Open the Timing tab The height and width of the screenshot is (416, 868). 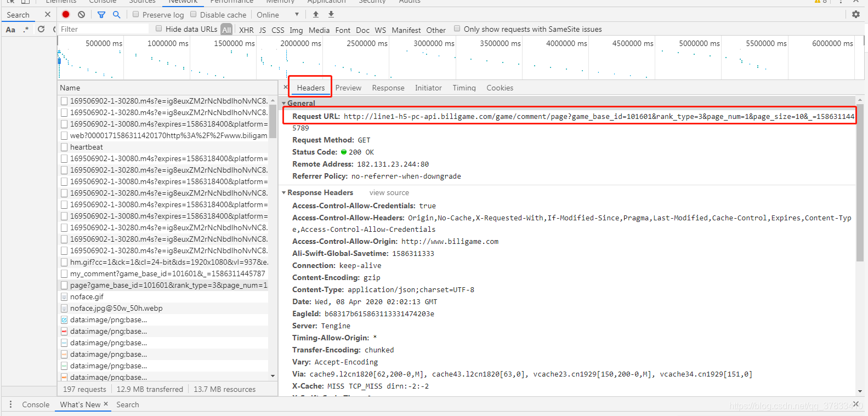464,88
